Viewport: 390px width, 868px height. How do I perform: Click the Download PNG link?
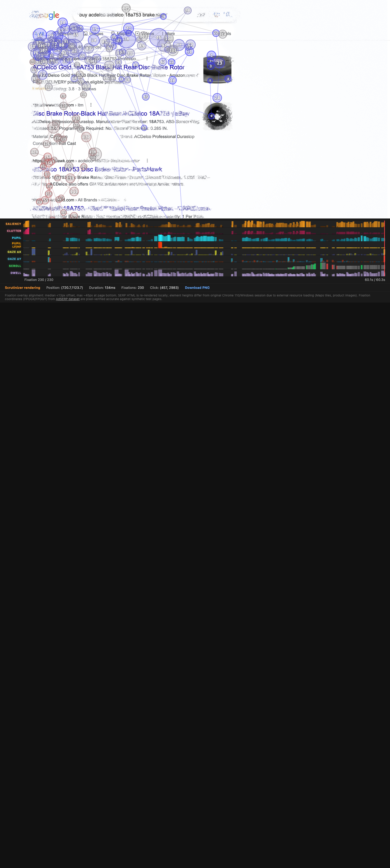197,288
